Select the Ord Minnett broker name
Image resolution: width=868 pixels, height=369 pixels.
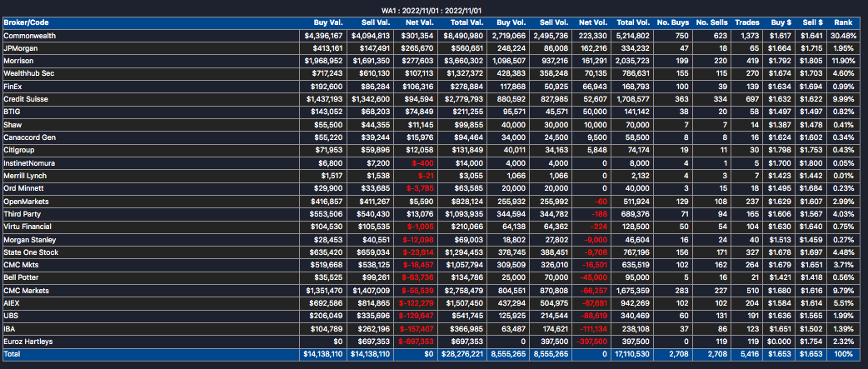[24, 188]
